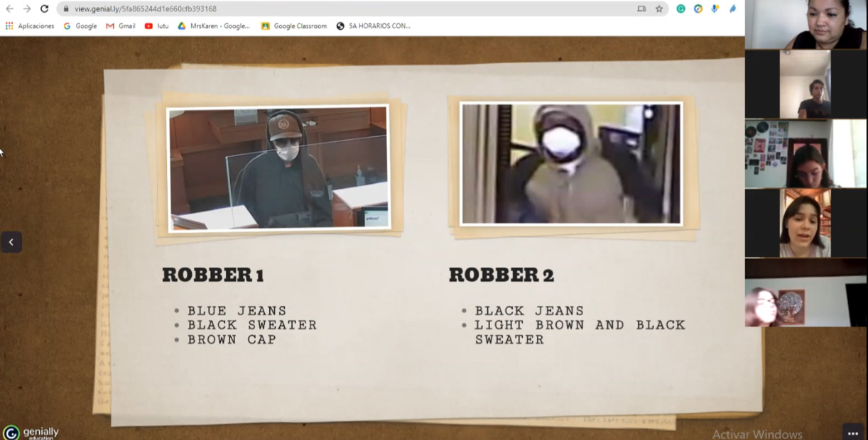Bookmark this page with the star icon
Viewport: 868px width, 440px height.
[x=658, y=9]
